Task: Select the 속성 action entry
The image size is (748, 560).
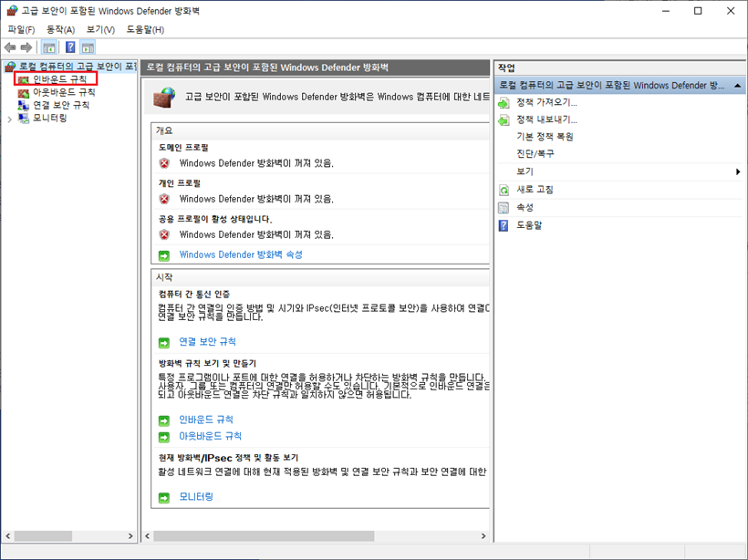Action: [525, 208]
